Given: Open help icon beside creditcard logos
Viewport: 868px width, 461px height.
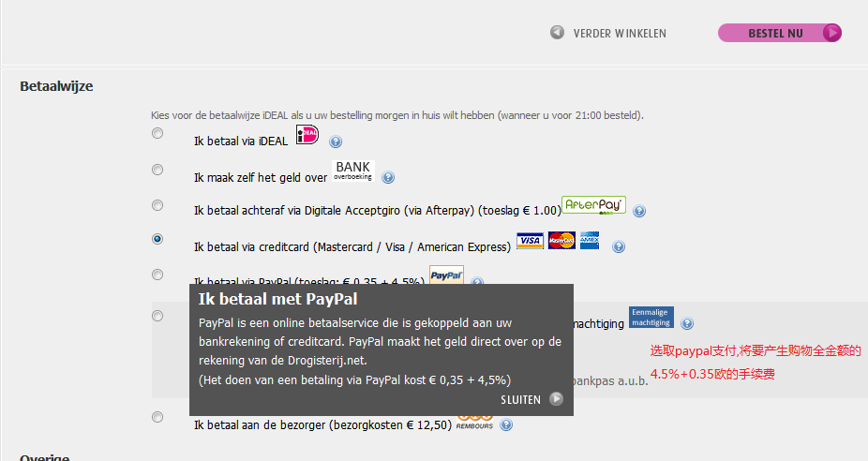Looking at the screenshot, I should coord(619,246).
